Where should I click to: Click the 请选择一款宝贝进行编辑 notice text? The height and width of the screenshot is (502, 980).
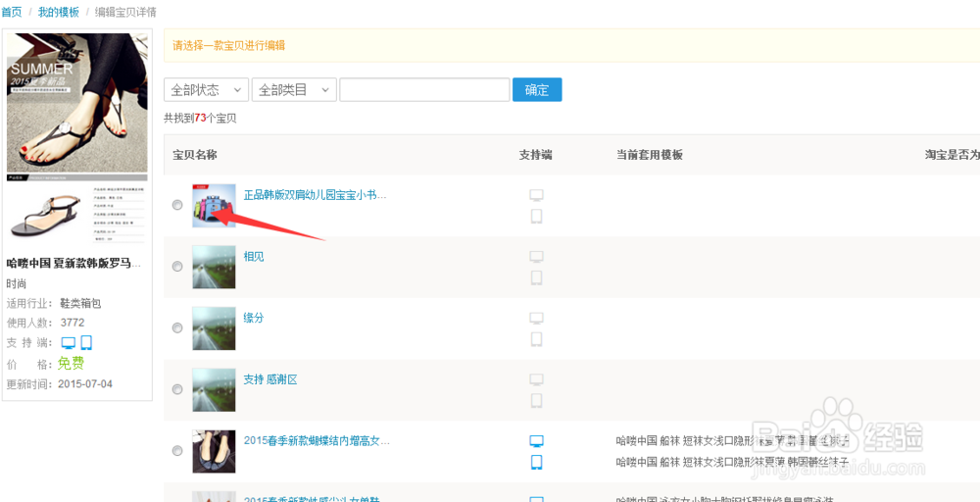click(x=229, y=45)
